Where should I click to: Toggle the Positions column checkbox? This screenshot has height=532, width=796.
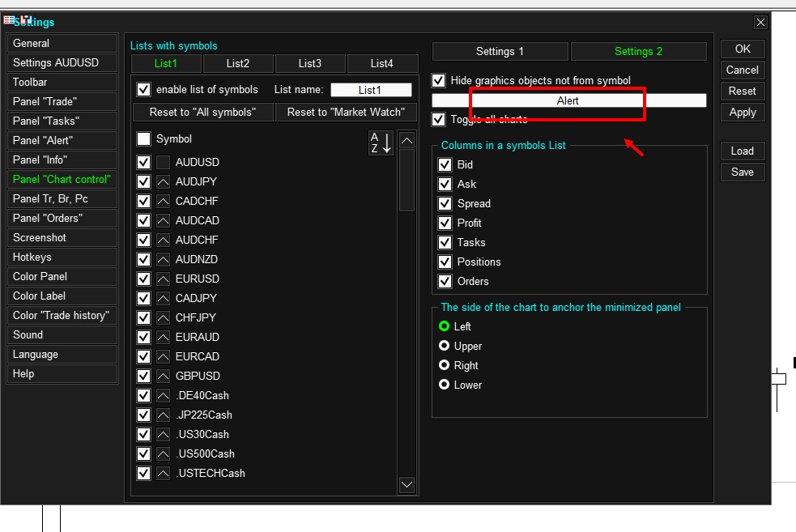[x=445, y=262]
